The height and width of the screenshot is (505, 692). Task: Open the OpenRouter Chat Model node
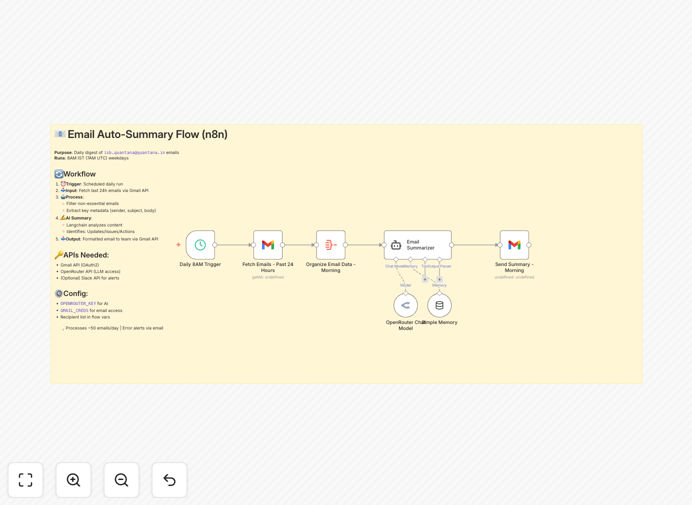[406, 305]
